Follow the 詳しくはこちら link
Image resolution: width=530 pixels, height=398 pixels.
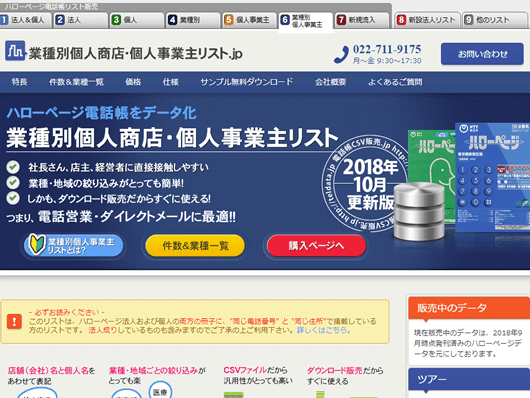point(323,330)
